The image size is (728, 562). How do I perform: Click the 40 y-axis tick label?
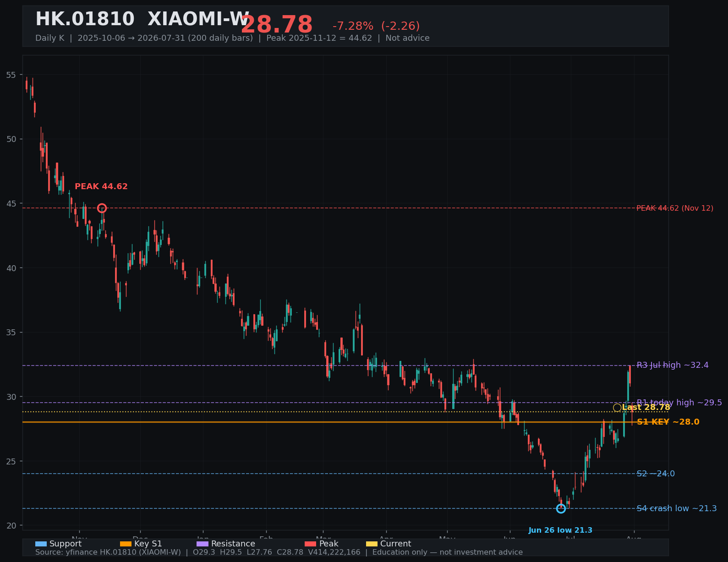pos(11,268)
